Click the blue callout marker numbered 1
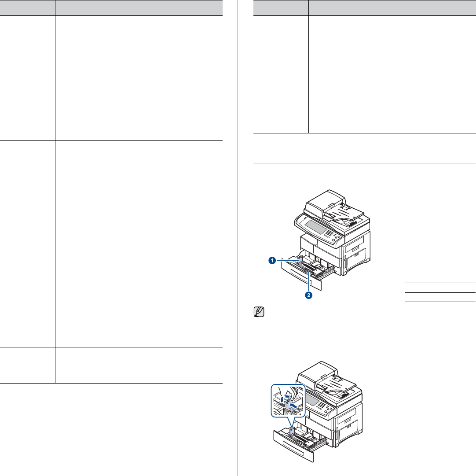The height and width of the screenshot is (476, 476). 272,260
